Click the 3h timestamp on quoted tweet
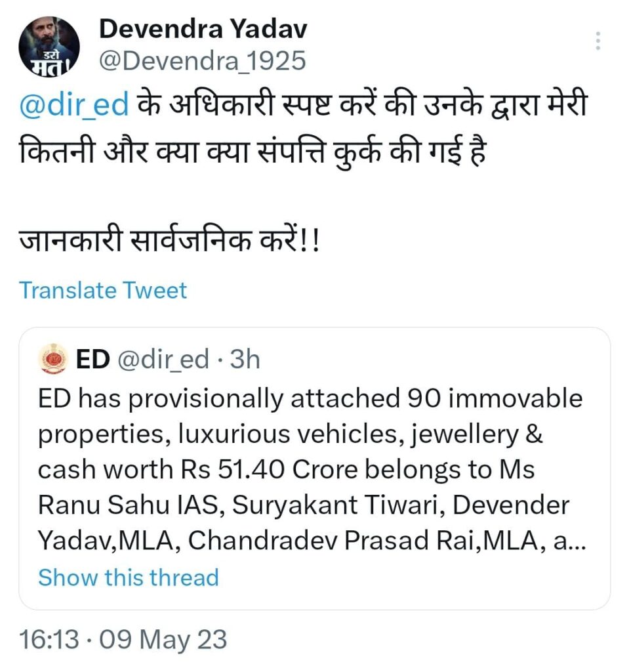Viewport: 629px width, 672px height. coord(246,360)
